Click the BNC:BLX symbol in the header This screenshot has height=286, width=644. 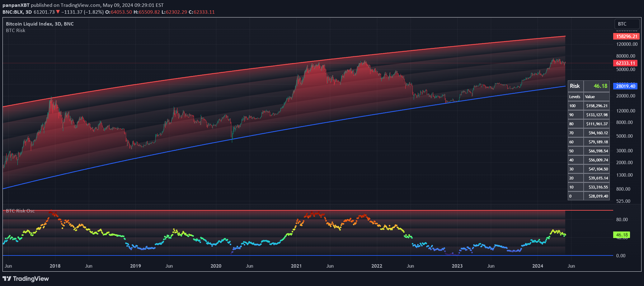13,12
